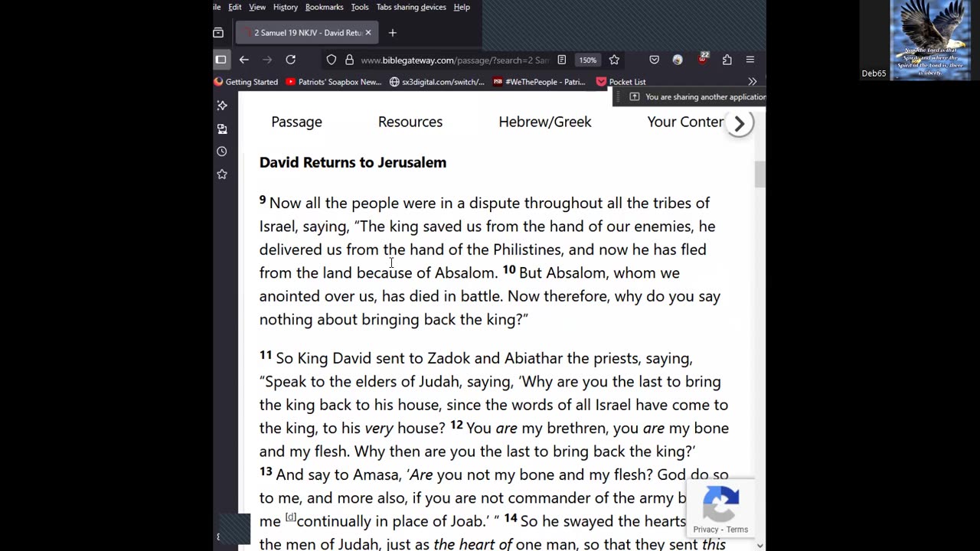Open the Tabs sharing devices menu
This screenshot has height=551, width=980.
411,7
